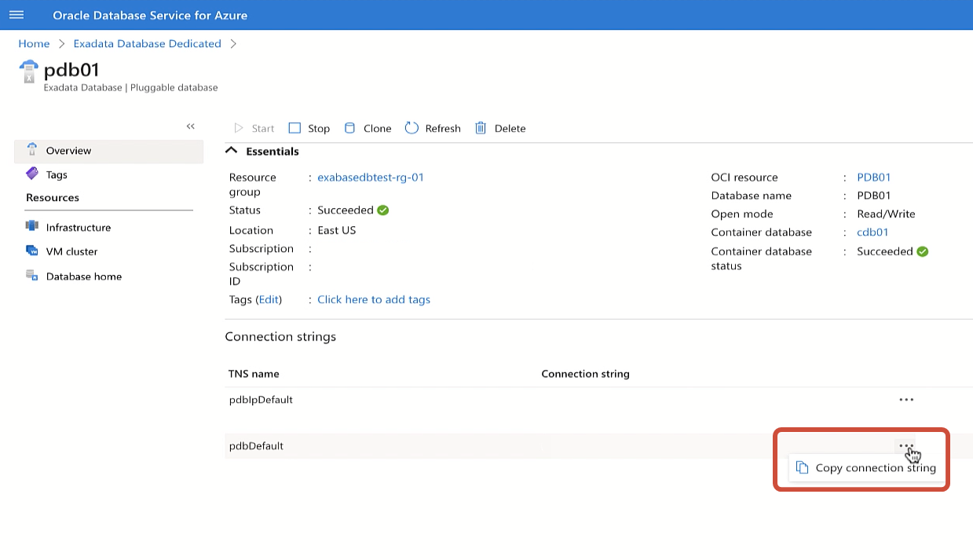Click the TNS name column header

coord(254,374)
